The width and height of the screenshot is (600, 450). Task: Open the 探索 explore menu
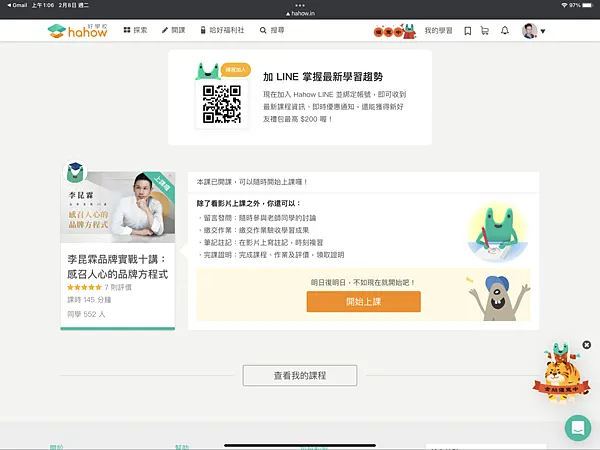coord(135,30)
